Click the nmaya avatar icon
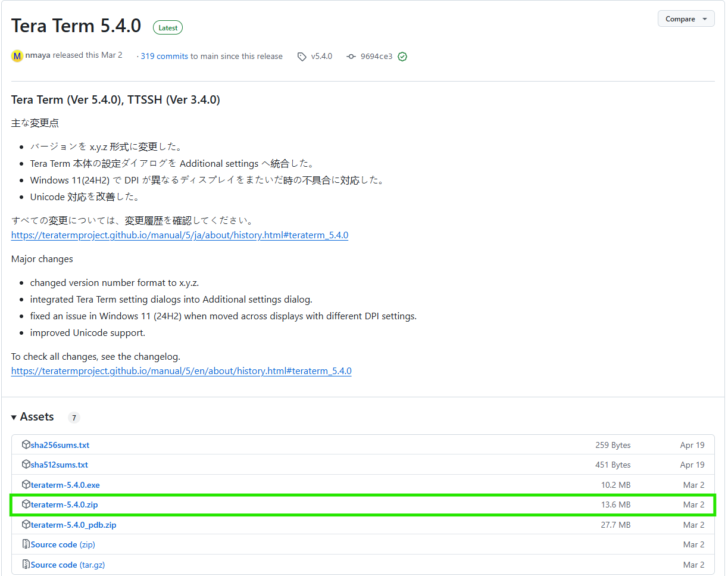 (x=17, y=56)
